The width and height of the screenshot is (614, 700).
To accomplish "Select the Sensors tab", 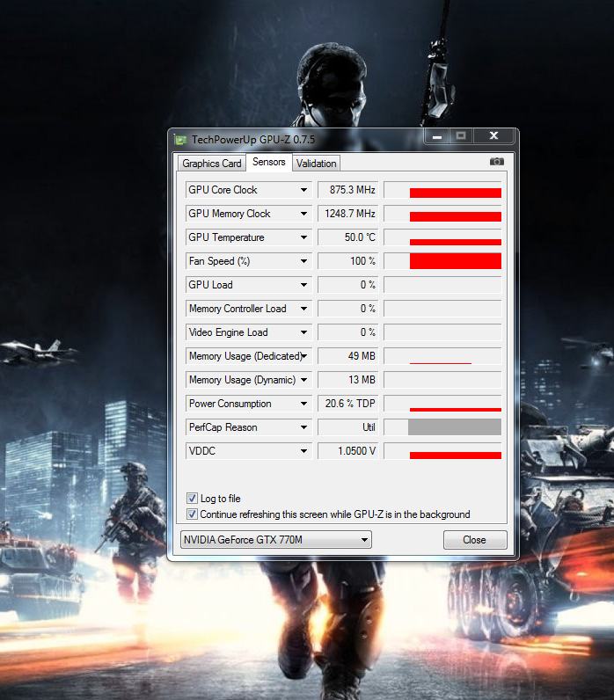I will [269, 162].
